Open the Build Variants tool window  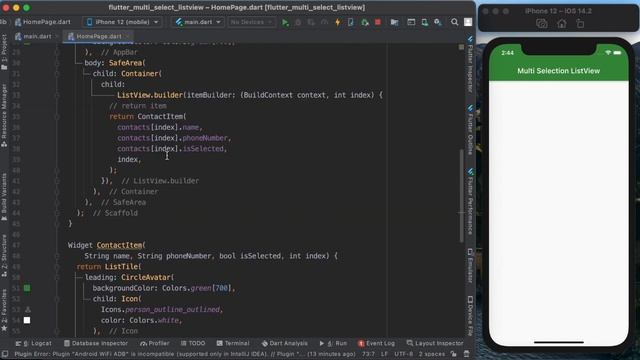pos(4,198)
